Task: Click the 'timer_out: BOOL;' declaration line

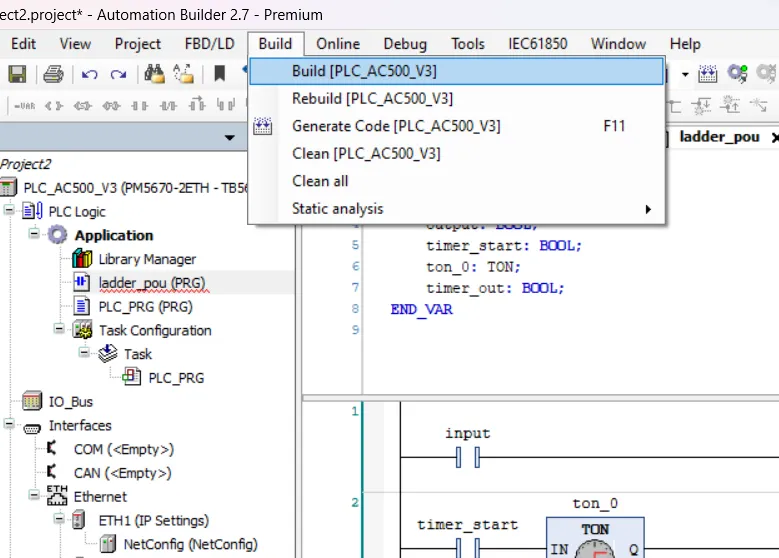Action: pyautogui.click(x=495, y=288)
